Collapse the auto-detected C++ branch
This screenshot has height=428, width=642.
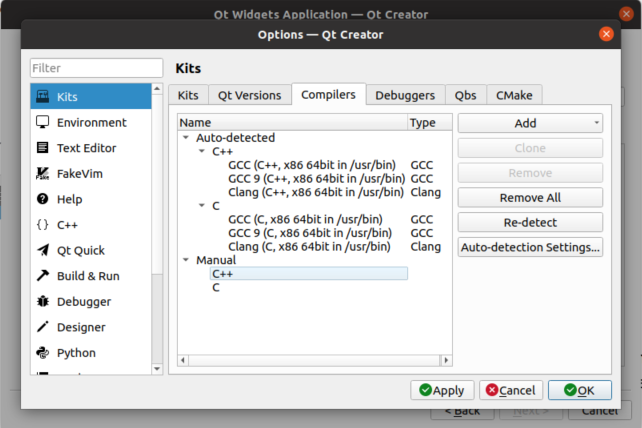pyautogui.click(x=202, y=151)
